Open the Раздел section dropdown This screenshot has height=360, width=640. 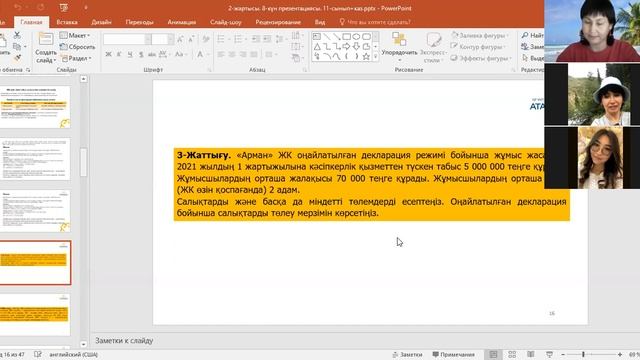76,58
